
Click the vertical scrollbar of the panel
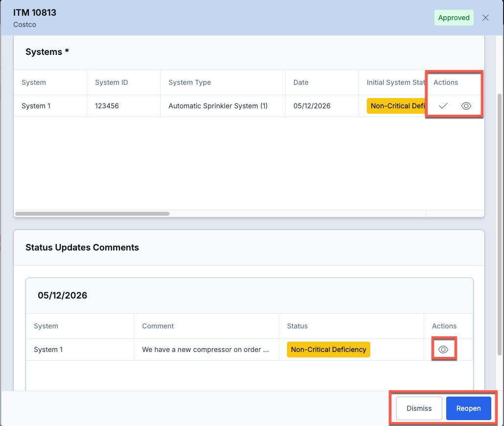[500, 225]
